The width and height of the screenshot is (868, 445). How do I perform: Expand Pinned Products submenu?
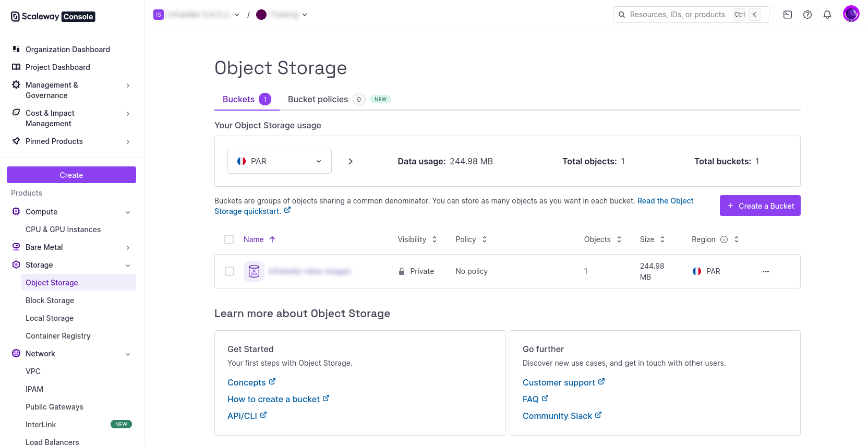tap(128, 141)
